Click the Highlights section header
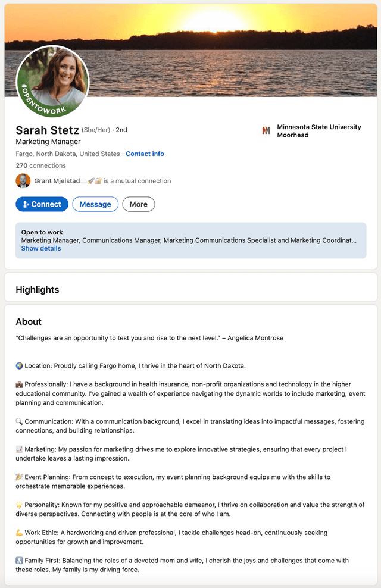 (38, 290)
